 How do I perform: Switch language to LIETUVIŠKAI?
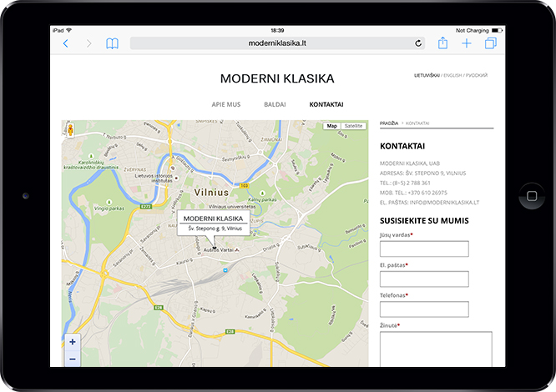pos(427,75)
